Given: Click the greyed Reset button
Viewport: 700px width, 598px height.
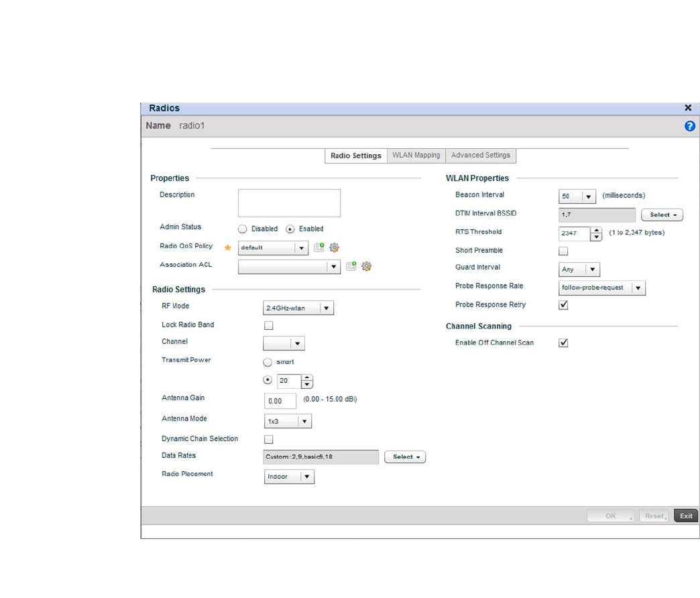Looking at the screenshot, I should [654, 516].
